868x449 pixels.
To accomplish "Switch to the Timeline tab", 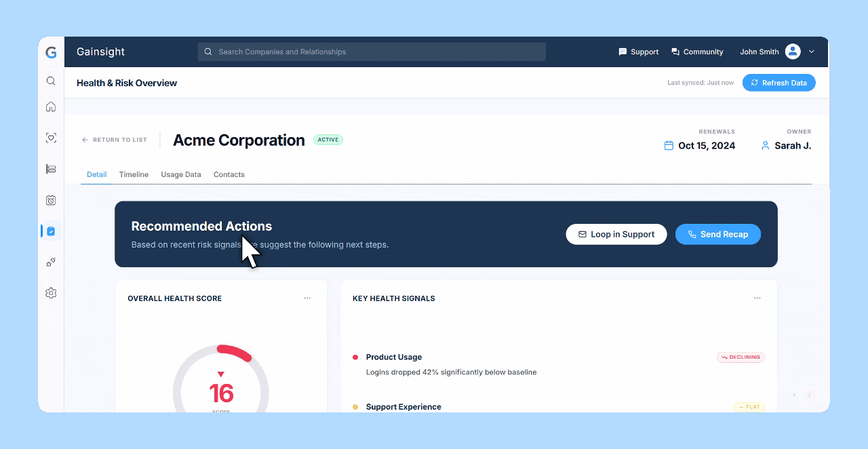I will [134, 174].
